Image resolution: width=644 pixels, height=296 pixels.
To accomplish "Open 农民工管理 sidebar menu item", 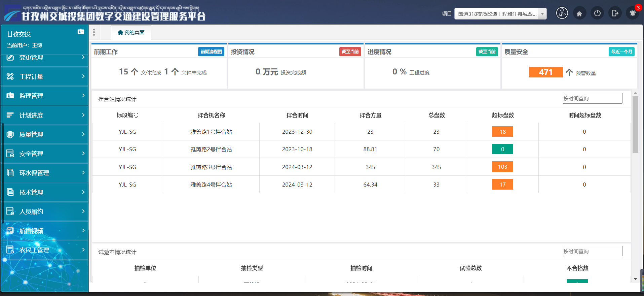I will tap(44, 250).
